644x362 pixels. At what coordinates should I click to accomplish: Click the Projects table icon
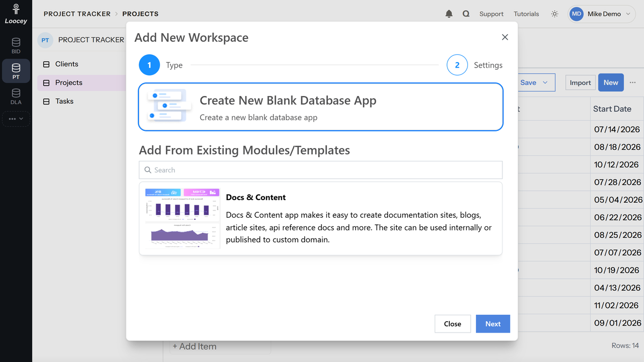click(x=46, y=83)
